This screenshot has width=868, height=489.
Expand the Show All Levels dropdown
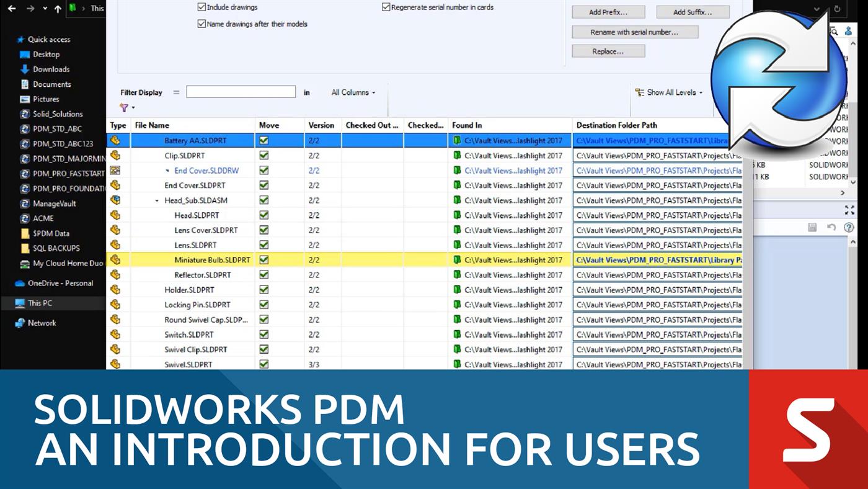pos(700,92)
